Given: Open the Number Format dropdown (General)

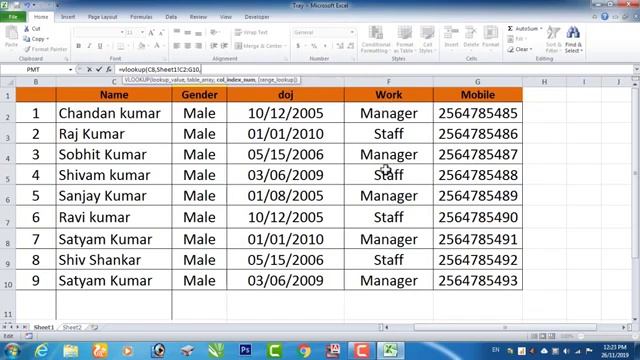Looking at the screenshot, I should pos(352,32).
